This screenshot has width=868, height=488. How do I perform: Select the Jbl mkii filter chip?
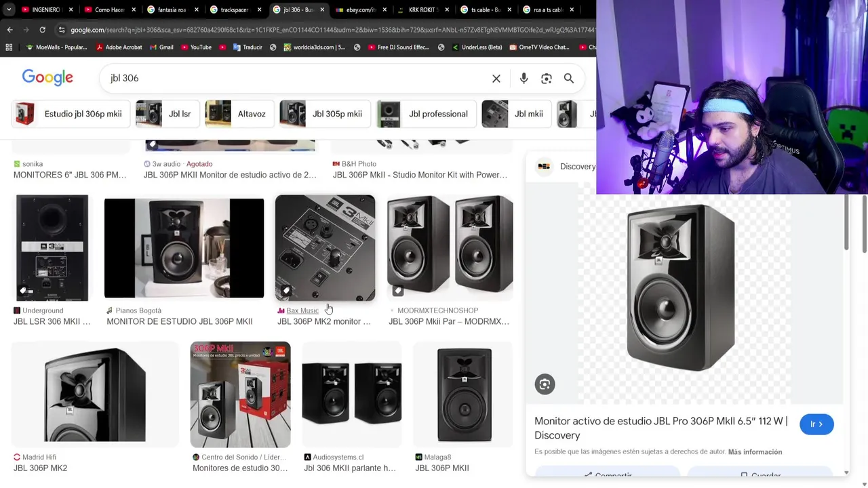(515, 114)
